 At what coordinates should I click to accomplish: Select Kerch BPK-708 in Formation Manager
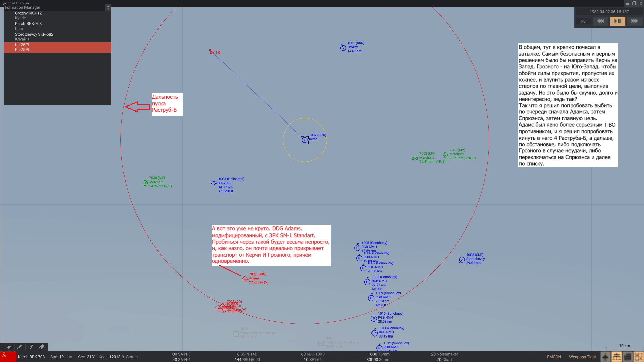58,26
